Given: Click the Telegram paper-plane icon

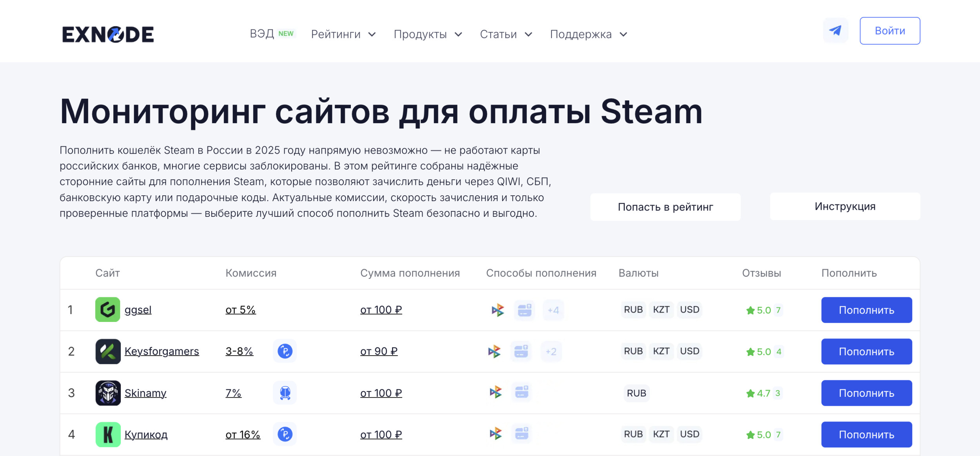Looking at the screenshot, I should pos(835,31).
